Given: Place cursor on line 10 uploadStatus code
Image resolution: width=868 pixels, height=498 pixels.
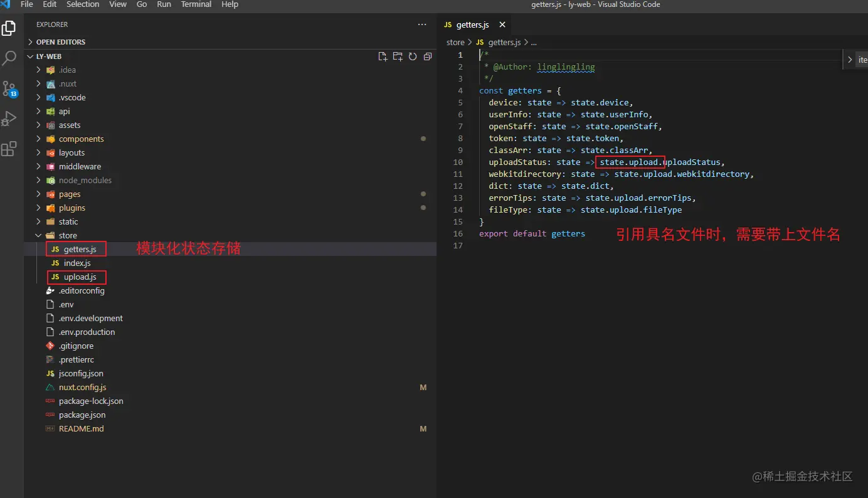Looking at the screenshot, I should [x=606, y=162].
